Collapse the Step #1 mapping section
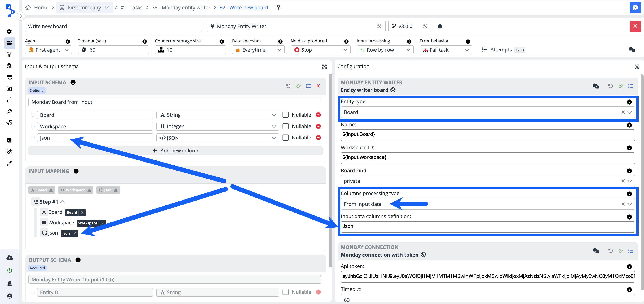The image size is (644, 304). (x=63, y=201)
